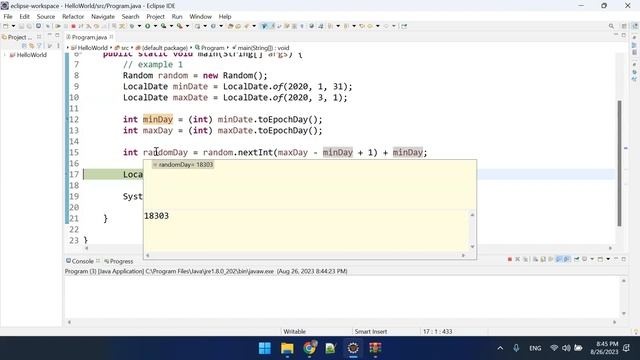Image resolution: width=640 pixels, height=360 pixels.
Task: Open File Explorer from the taskbar
Action: (x=287, y=348)
